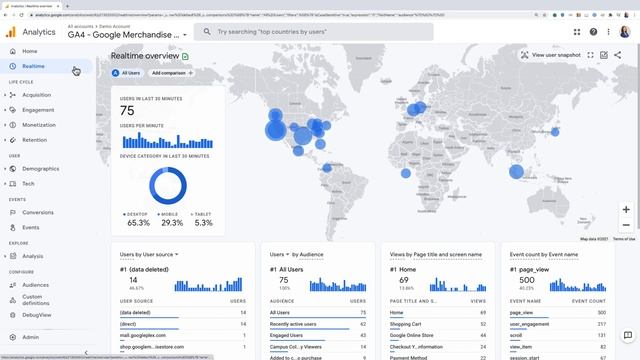Click the Analytics logo icon
640x360 pixels.
point(11,32)
